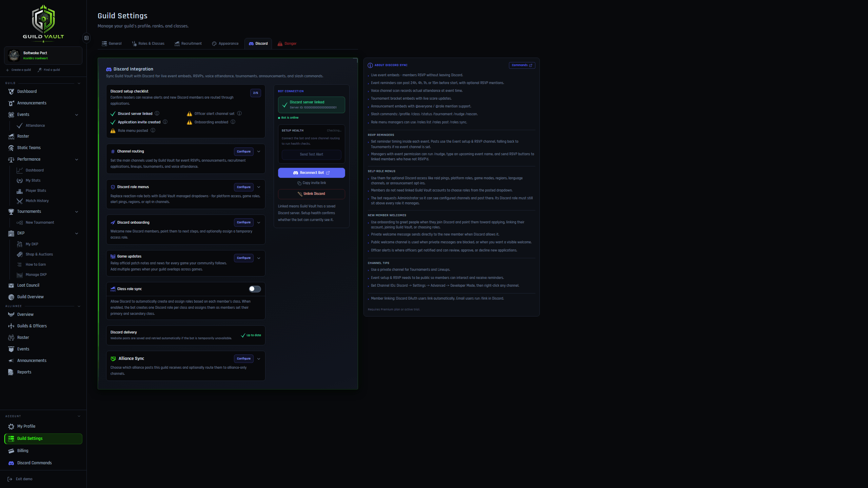Expand the Discord onboarding chevron
The height and width of the screenshot is (488, 868).
tap(259, 223)
